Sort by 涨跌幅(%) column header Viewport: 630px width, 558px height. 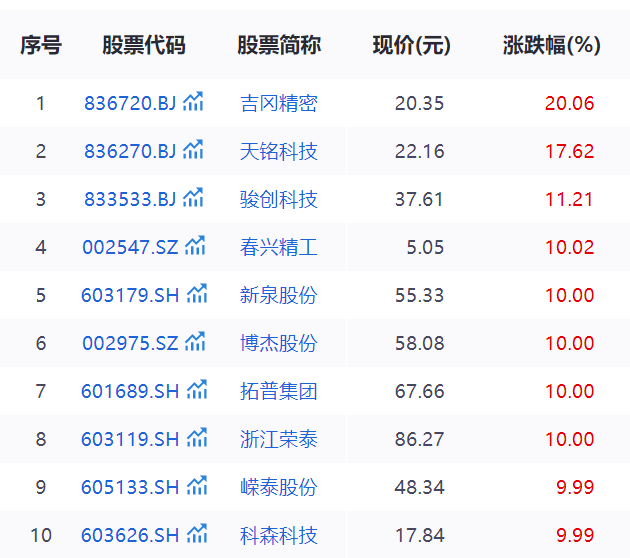(551, 46)
